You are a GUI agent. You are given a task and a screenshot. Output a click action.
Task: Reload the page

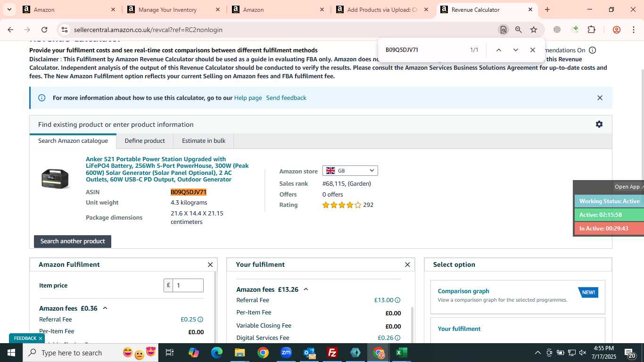(44, 30)
